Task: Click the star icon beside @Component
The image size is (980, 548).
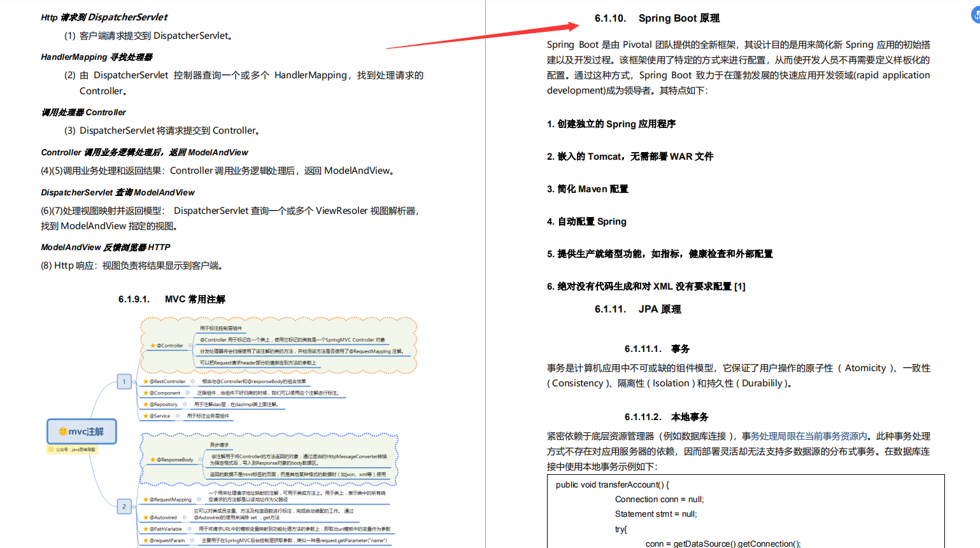Action: click(146, 393)
